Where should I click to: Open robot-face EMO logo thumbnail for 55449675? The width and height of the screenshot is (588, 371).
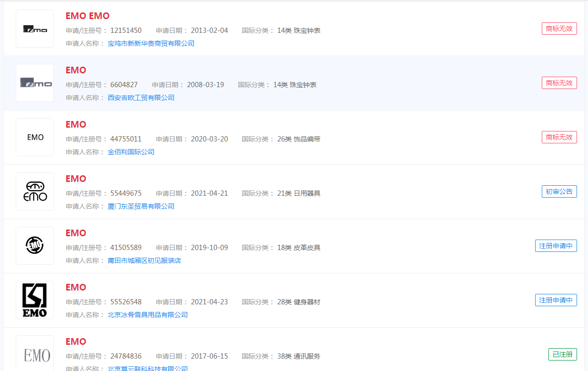pyautogui.click(x=35, y=191)
